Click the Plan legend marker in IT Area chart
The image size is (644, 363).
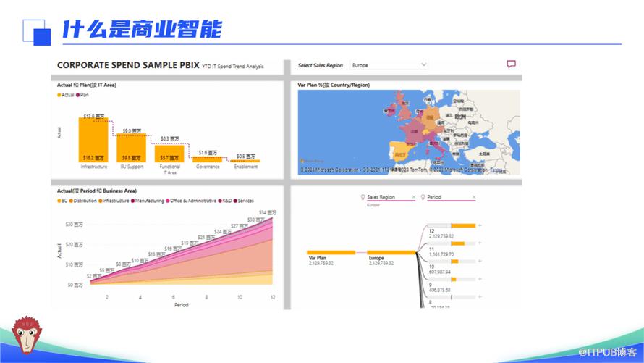[x=77, y=95]
